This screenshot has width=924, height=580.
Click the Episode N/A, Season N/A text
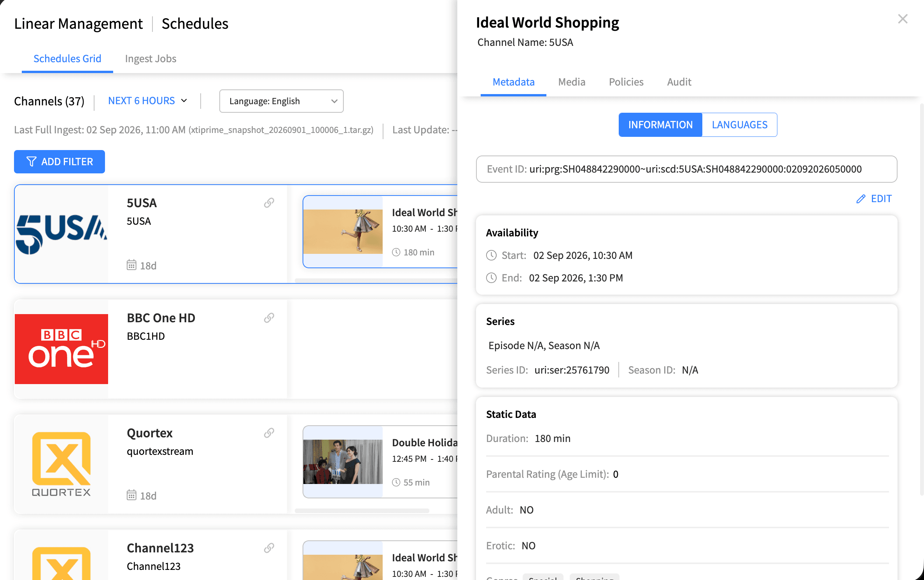click(544, 345)
